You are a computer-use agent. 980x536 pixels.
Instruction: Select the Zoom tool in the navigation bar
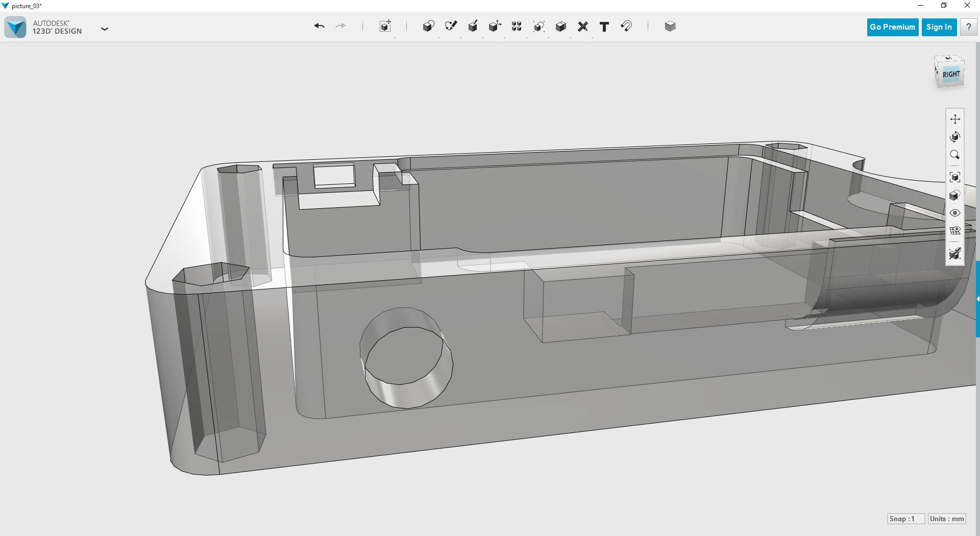point(955,155)
